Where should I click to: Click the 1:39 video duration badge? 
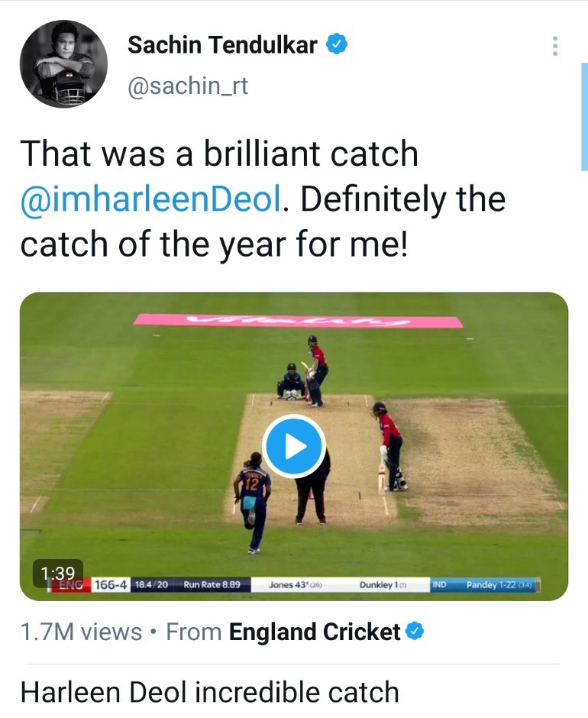(x=57, y=572)
